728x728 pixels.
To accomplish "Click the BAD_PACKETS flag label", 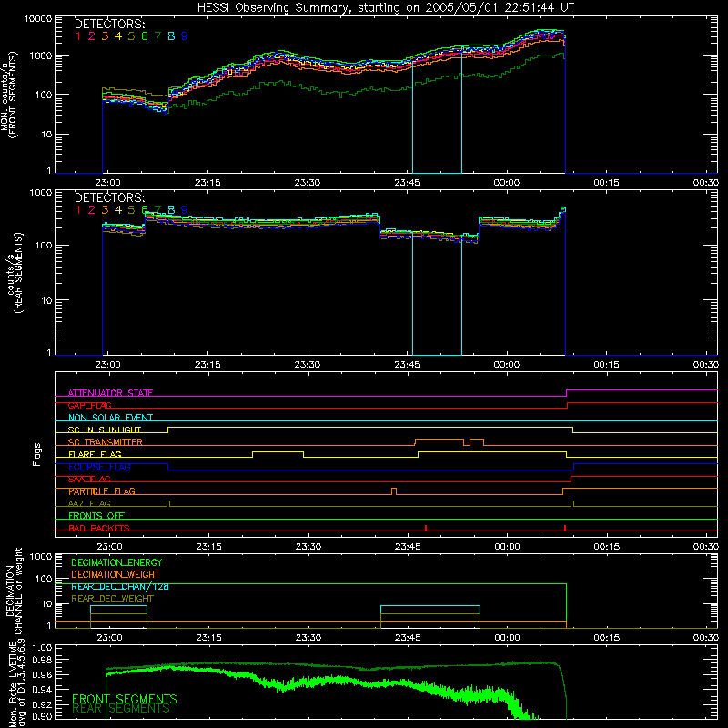I will click(99, 528).
